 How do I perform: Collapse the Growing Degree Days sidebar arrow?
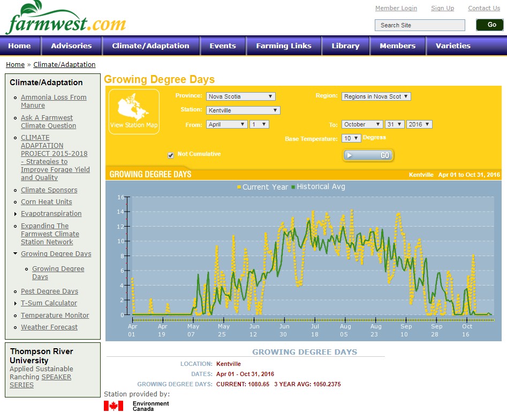pyautogui.click(x=15, y=254)
